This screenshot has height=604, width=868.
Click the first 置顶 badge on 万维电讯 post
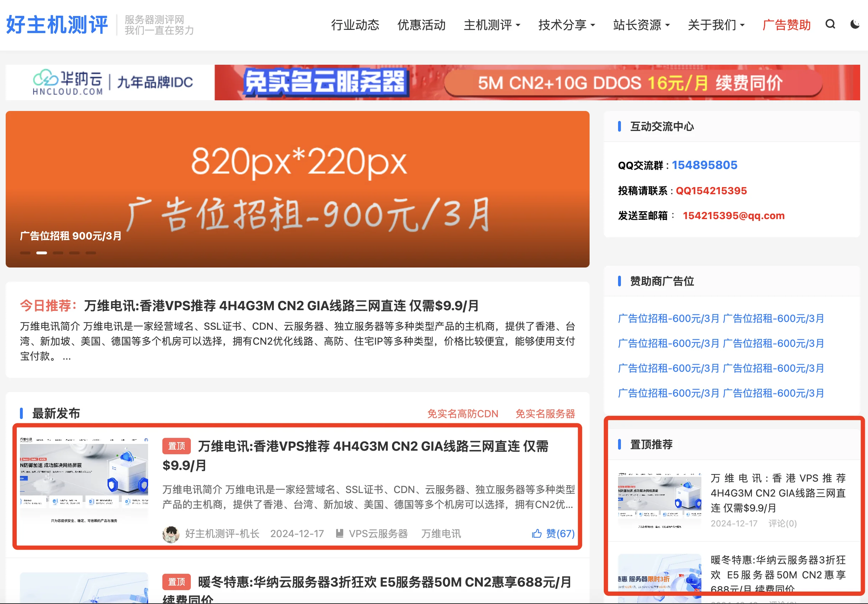pos(177,446)
